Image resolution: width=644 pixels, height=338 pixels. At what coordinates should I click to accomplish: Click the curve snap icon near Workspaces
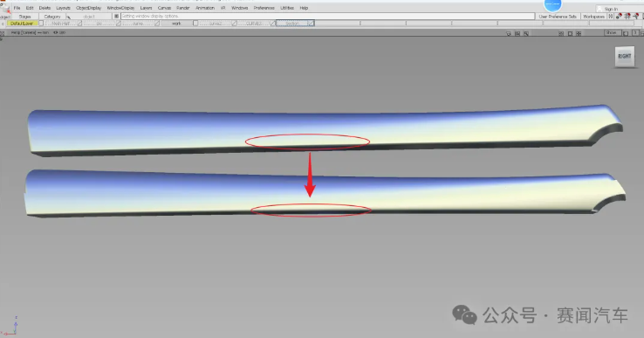[x=636, y=16]
